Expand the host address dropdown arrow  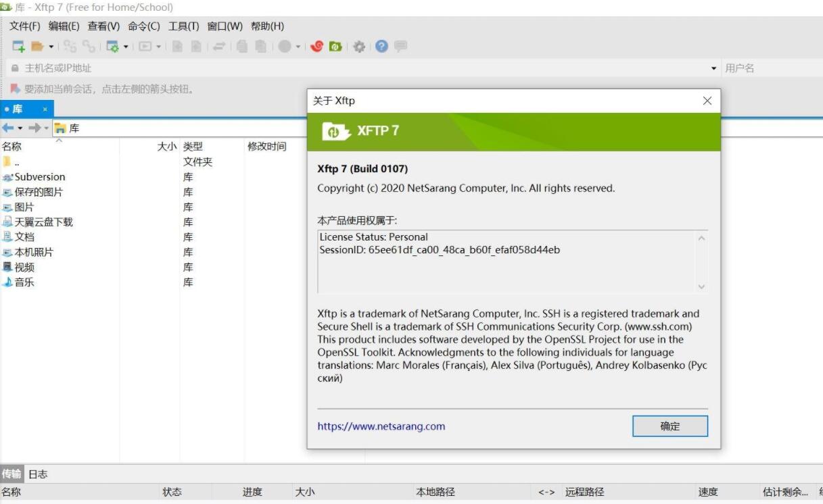[x=714, y=68]
